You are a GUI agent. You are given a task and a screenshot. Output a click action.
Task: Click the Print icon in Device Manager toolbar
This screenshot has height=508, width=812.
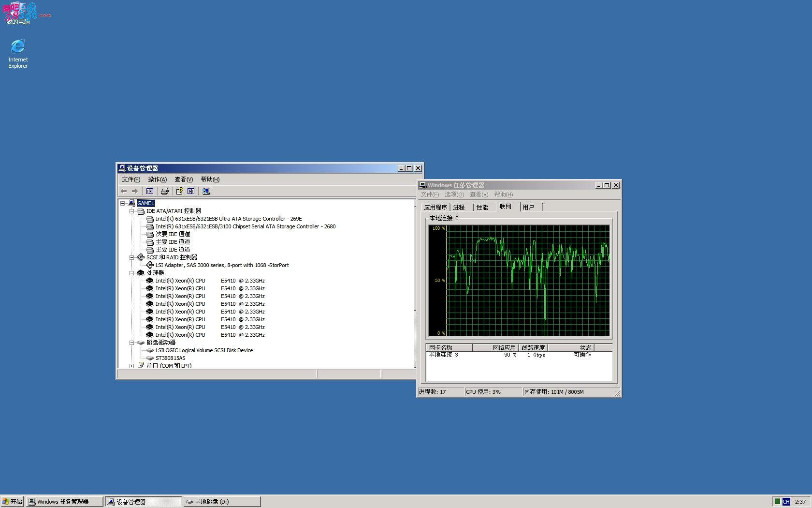pos(165,191)
